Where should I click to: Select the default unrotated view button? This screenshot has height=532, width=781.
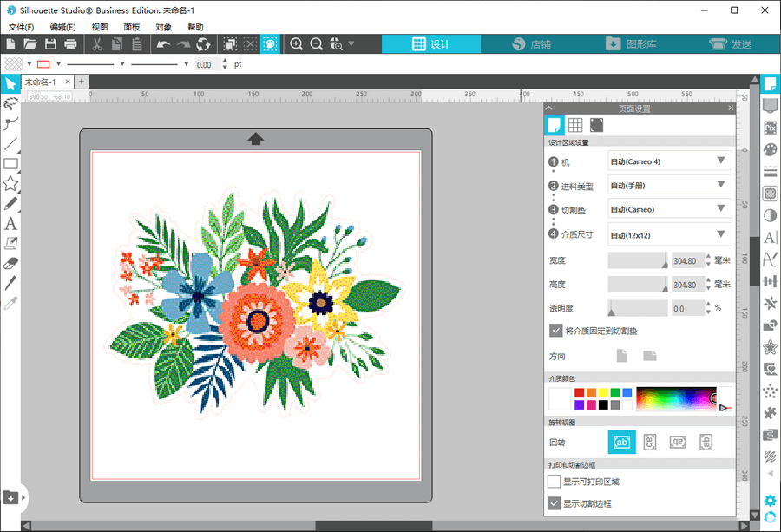point(621,442)
